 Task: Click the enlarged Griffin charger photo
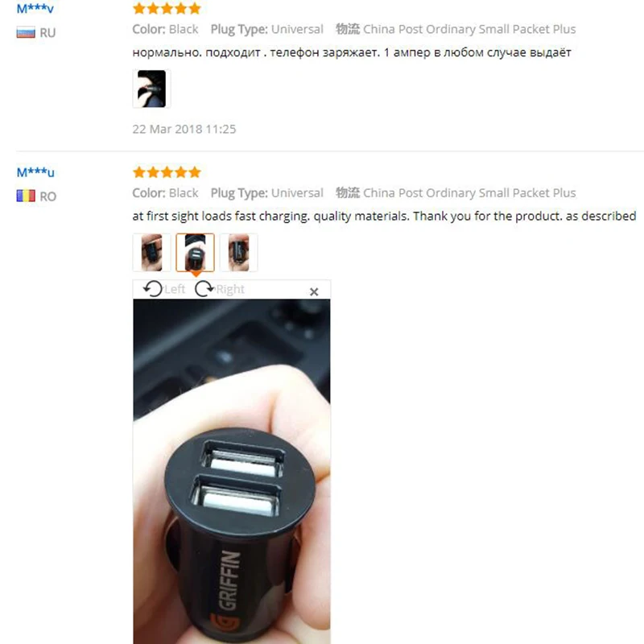tap(232, 471)
